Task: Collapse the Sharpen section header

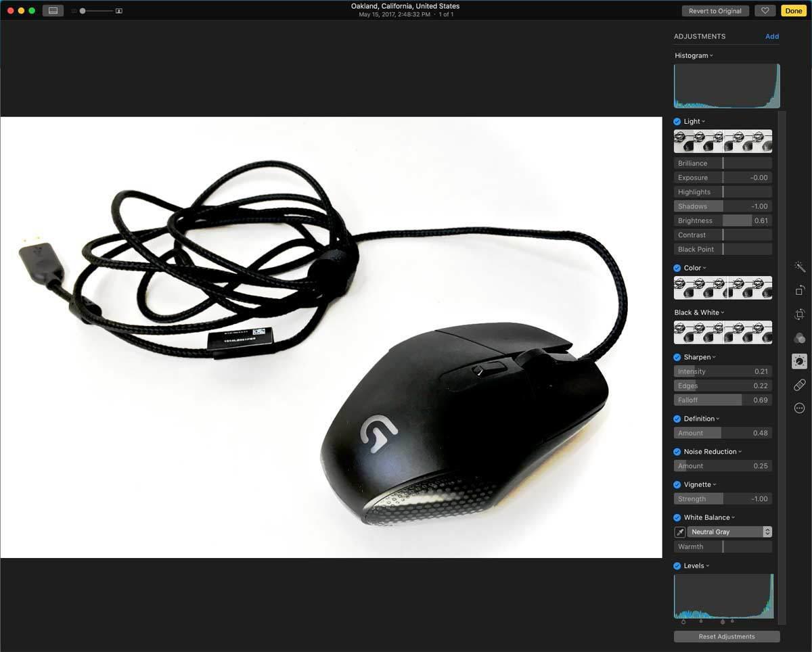Action: 700,357
